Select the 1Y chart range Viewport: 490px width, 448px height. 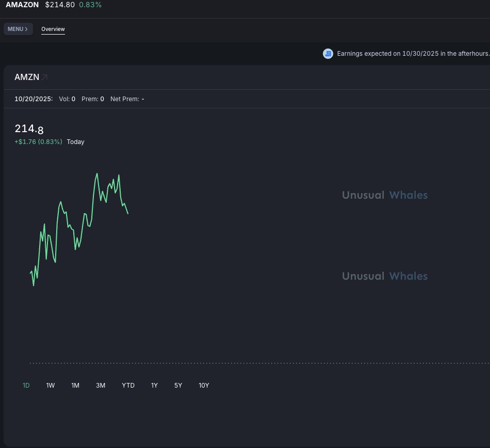(154, 386)
